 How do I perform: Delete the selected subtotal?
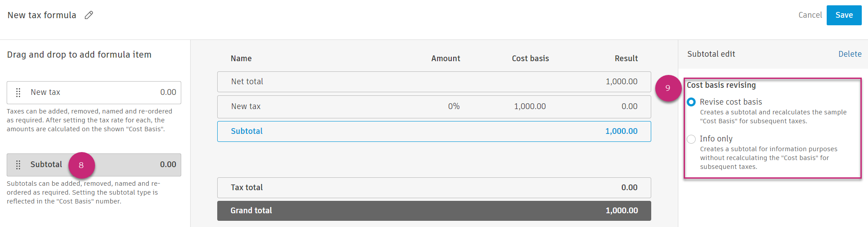point(850,54)
